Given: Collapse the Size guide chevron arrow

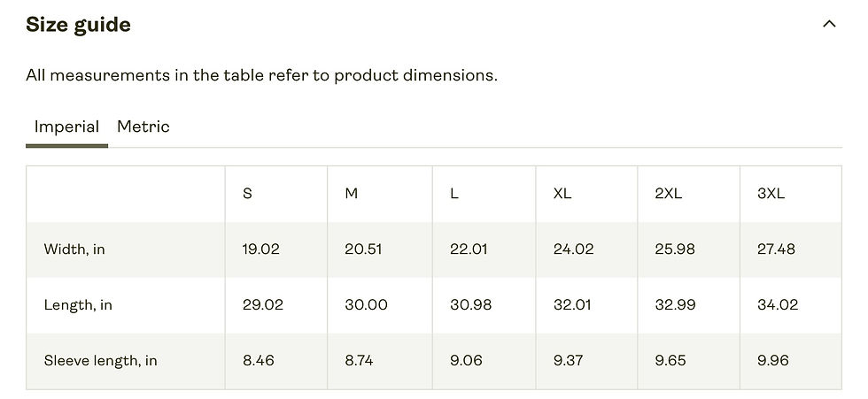Looking at the screenshot, I should pyautogui.click(x=829, y=25).
